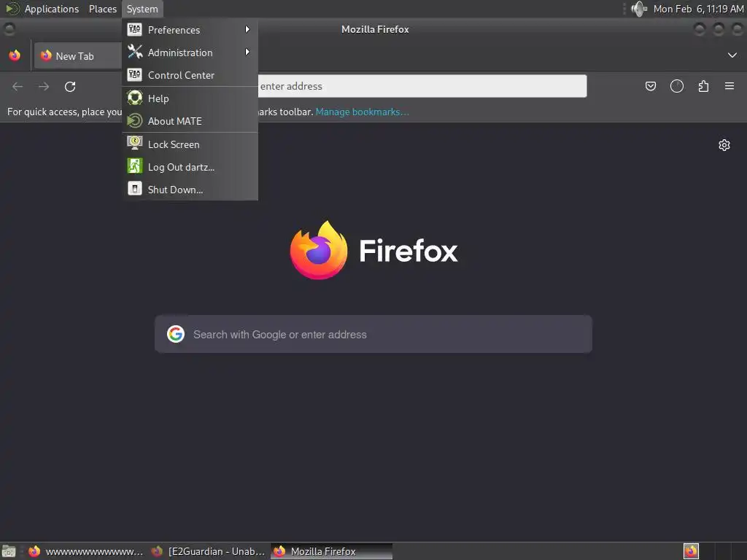Choose Lock Screen menu entry
Screen dimensions: 747x560
tap(190, 144)
